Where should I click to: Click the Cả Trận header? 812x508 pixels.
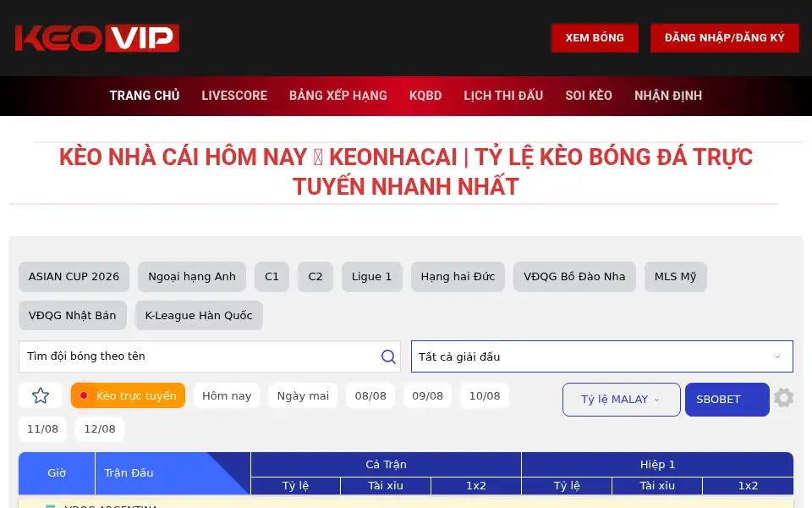386,465
